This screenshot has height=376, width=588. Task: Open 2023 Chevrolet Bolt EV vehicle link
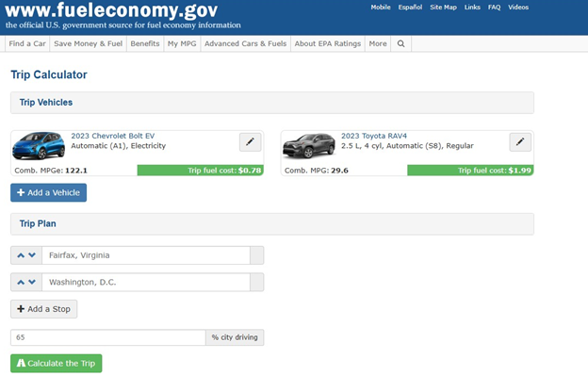click(112, 136)
